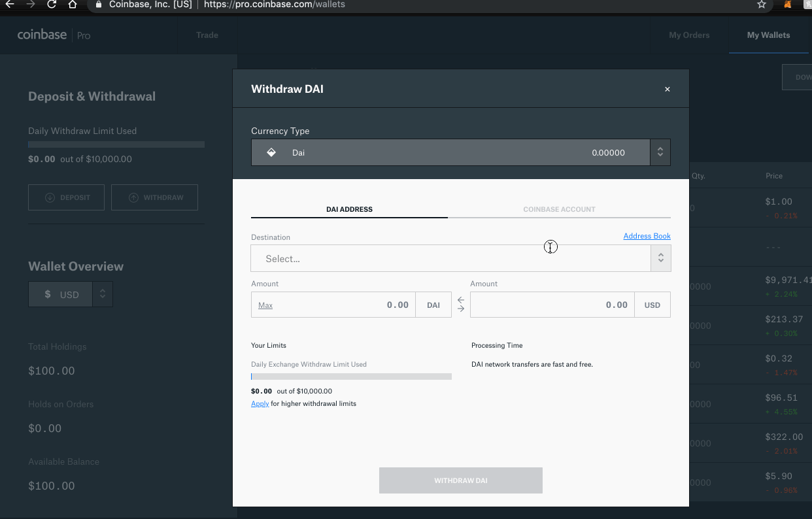Open the My Wallets tab

click(769, 35)
